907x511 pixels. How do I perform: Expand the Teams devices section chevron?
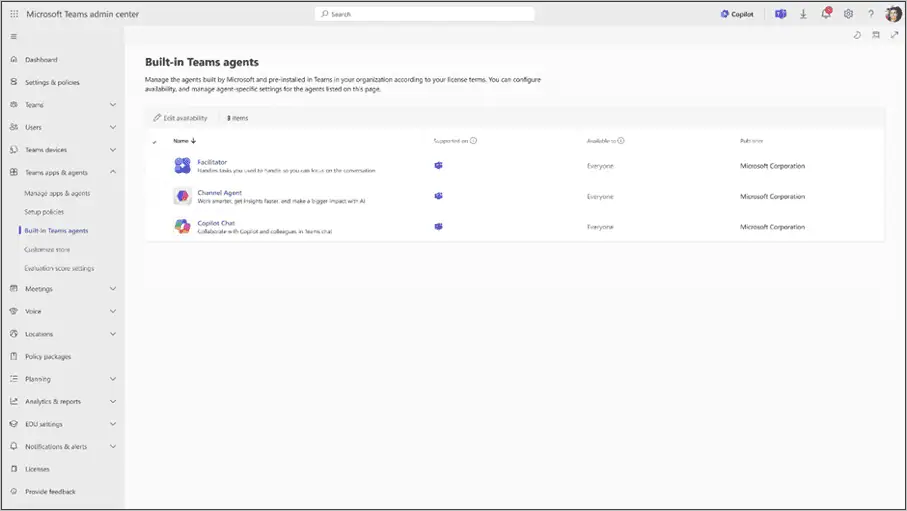point(113,150)
